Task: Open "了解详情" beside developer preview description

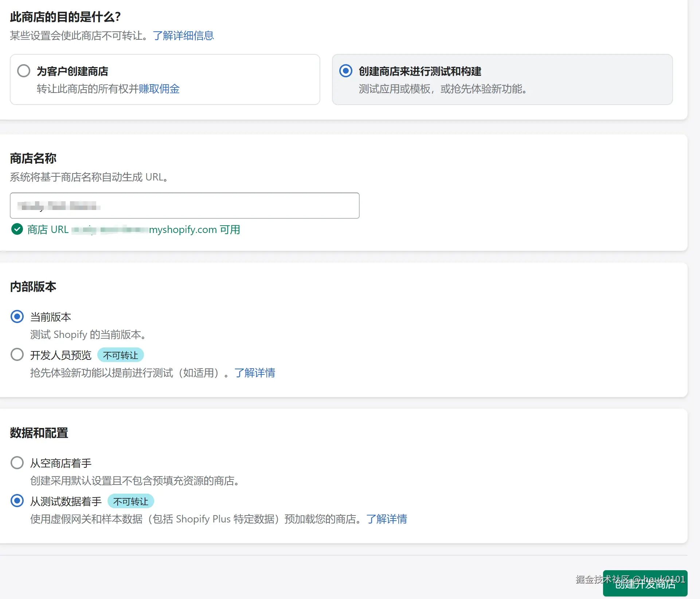Action: [x=255, y=373]
